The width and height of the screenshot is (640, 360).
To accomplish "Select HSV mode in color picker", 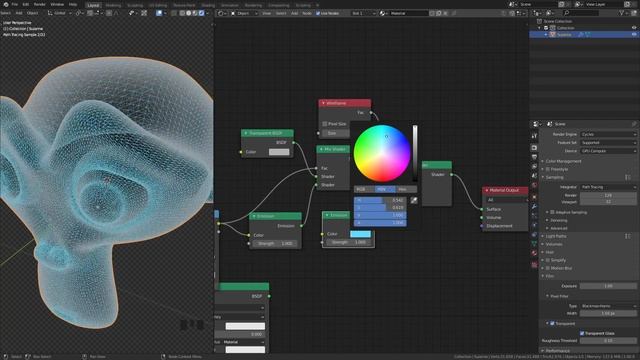I will 385,189.
